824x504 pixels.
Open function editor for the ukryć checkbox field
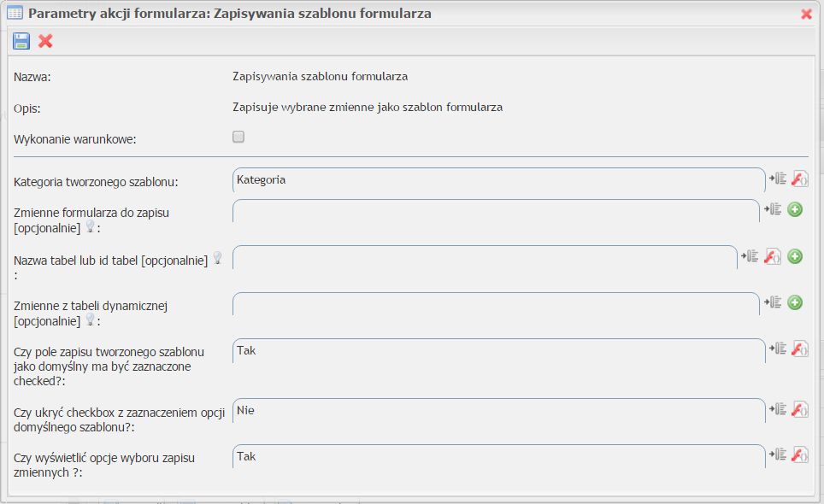click(x=799, y=409)
